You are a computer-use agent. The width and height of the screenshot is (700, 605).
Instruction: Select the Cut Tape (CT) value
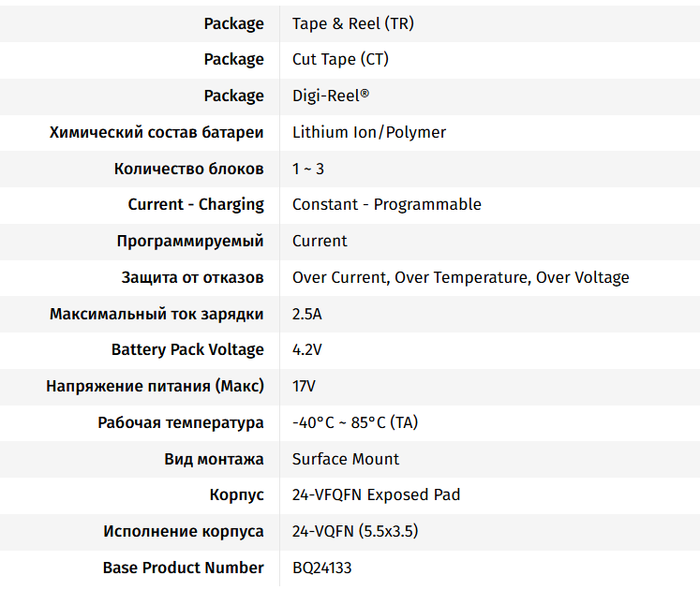[340, 59]
